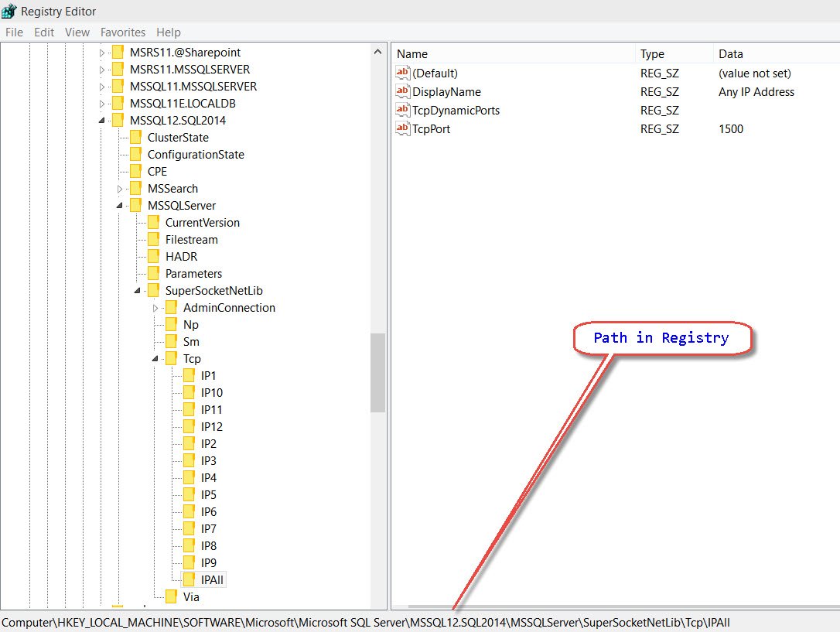Expand the MSSearch key

[119, 189]
